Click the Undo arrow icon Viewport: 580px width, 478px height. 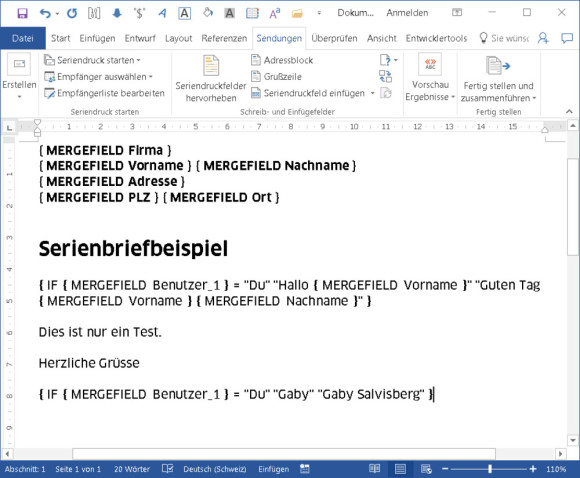coord(45,14)
